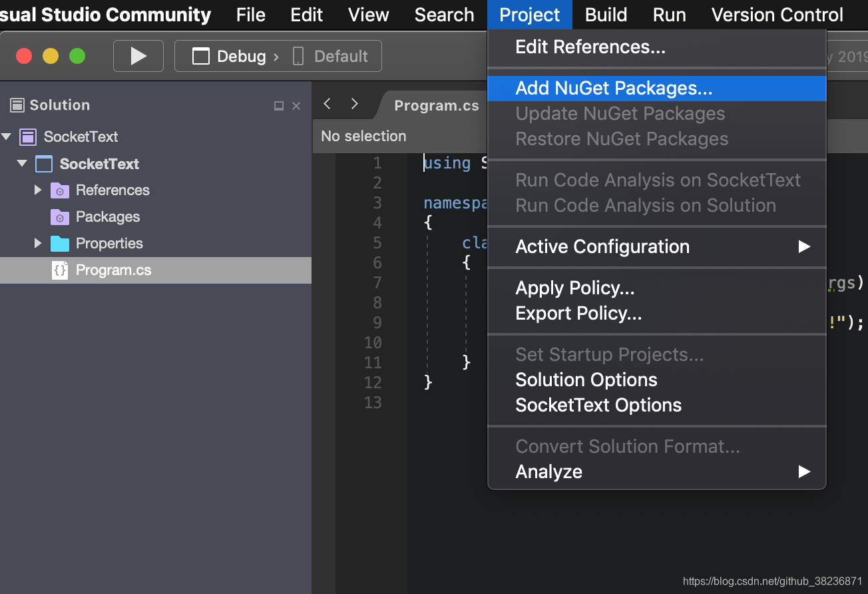
Task: Choose Export Policy... menu entry
Action: coord(657,314)
